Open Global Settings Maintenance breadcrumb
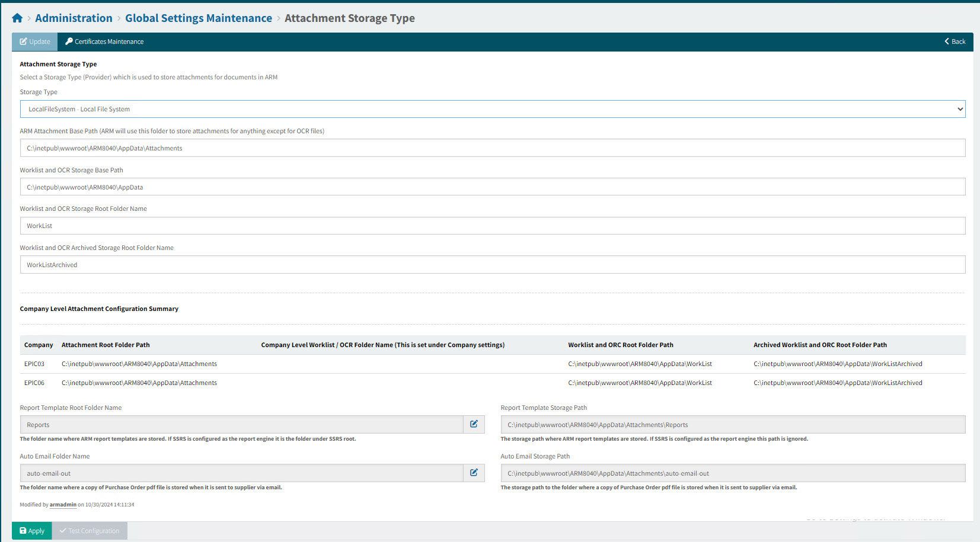Image resolution: width=980 pixels, height=542 pixels. click(x=198, y=18)
